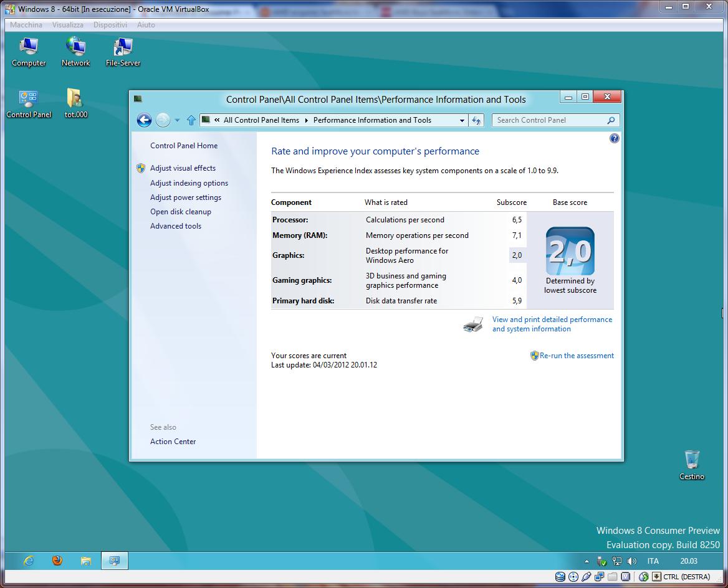Click the VirtualBox optical disk status icon
Screen dimensions: 728x588
coord(573,577)
